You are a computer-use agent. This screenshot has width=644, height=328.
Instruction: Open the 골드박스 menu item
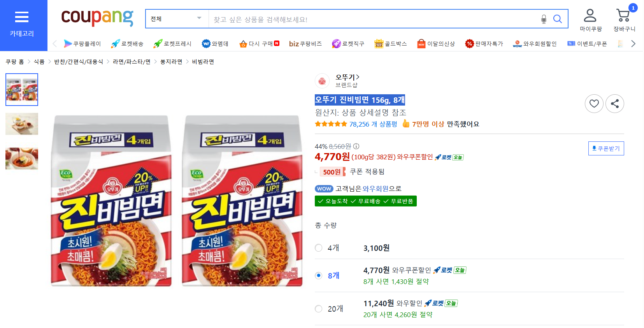coord(391,44)
